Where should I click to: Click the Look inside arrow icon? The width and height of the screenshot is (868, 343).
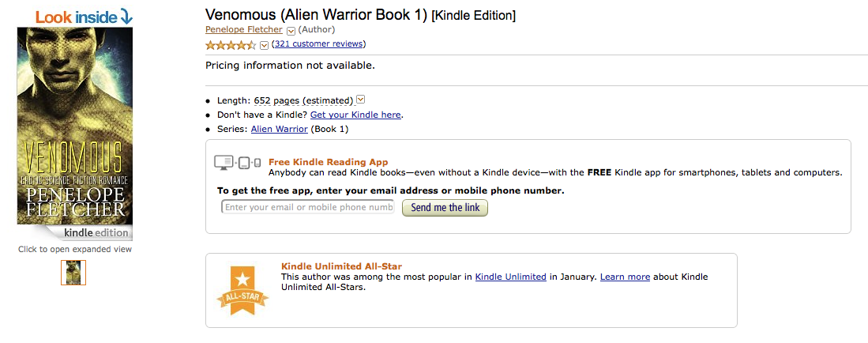(x=126, y=16)
